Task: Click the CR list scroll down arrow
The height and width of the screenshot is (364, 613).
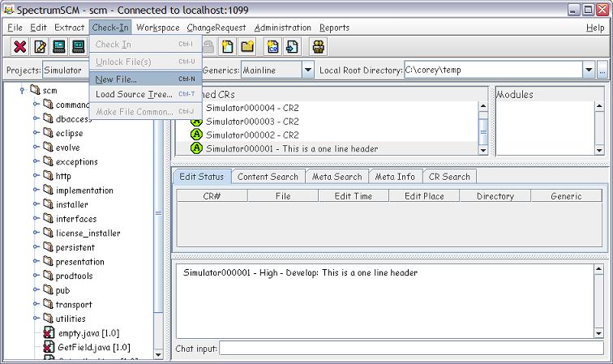Action: 482,150
